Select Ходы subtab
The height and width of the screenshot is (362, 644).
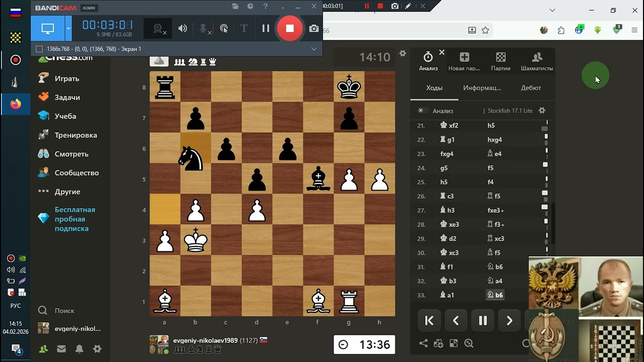pyautogui.click(x=434, y=87)
